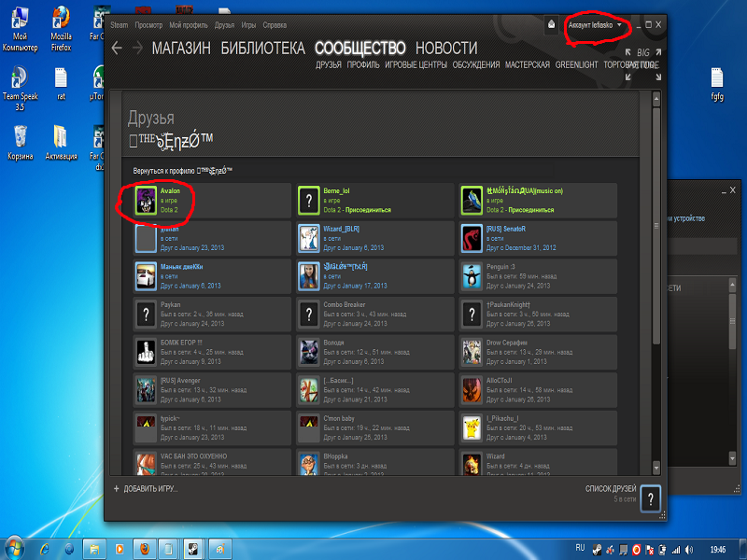Go forward with the Steam forward arrow
747x560 pixels.
137,48
